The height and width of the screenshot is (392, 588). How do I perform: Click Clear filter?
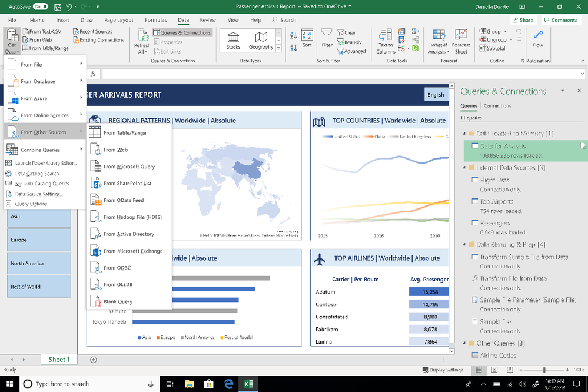pyautogui.click(x=346, y=32)
